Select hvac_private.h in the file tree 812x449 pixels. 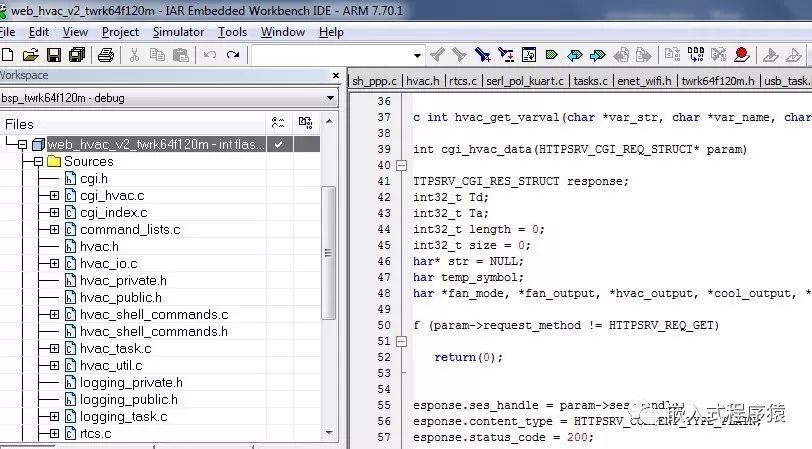pos(123,281)
